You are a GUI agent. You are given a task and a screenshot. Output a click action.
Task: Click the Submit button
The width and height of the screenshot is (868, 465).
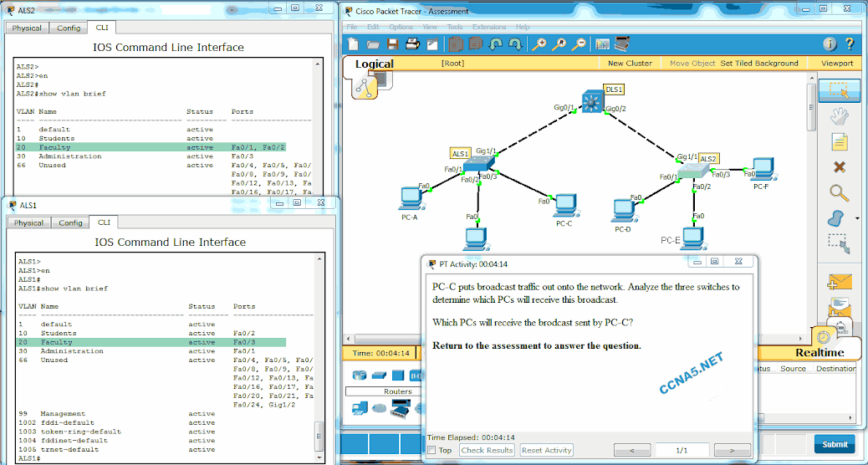835,444
